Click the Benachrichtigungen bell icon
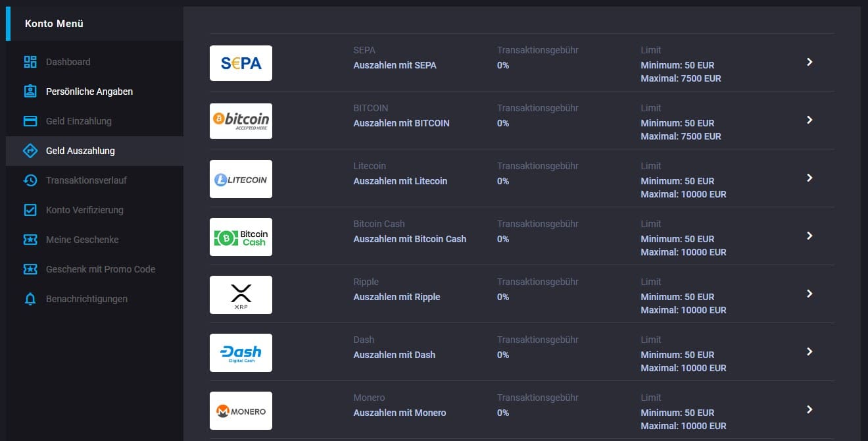The height and width of the screenshot is (441, 868). pyautogui.click(x=30, y=299)
